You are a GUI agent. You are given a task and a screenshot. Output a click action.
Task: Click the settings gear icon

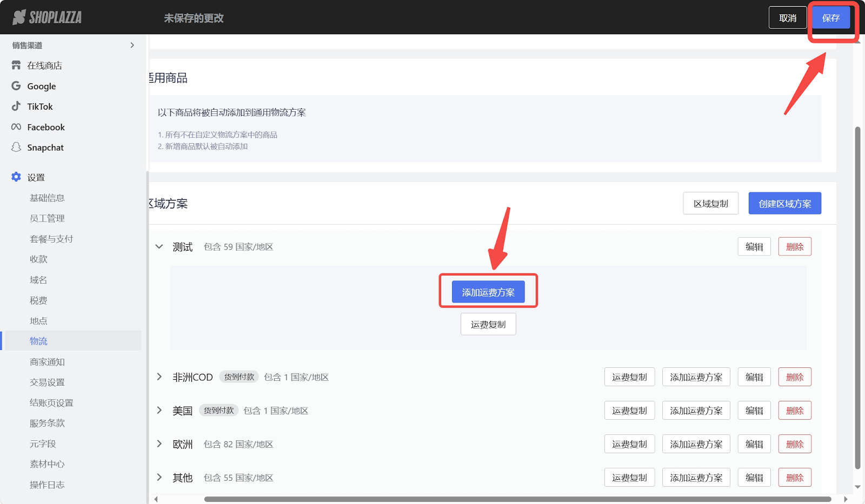click(16, 177)
